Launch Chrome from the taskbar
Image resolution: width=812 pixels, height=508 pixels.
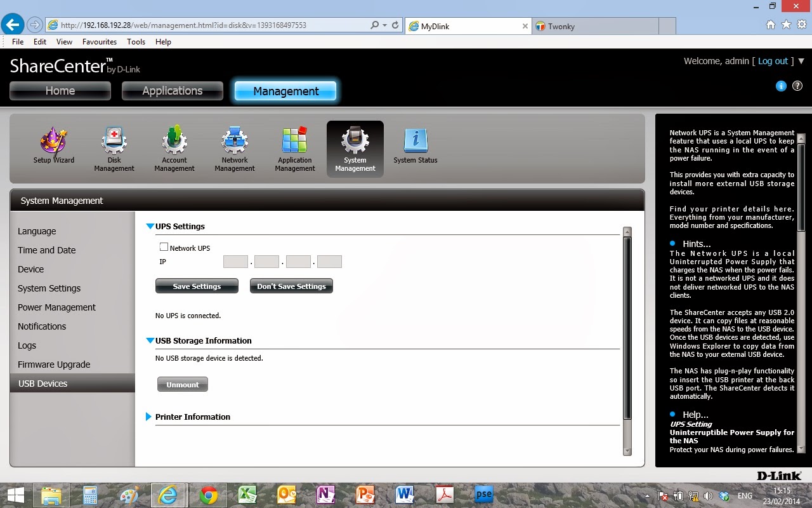coord(208,495)
